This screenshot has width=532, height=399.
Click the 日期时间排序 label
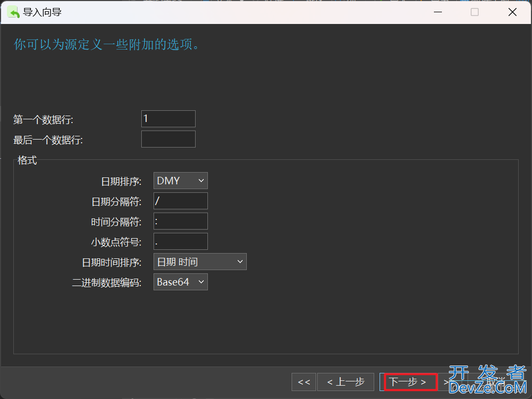111,263
